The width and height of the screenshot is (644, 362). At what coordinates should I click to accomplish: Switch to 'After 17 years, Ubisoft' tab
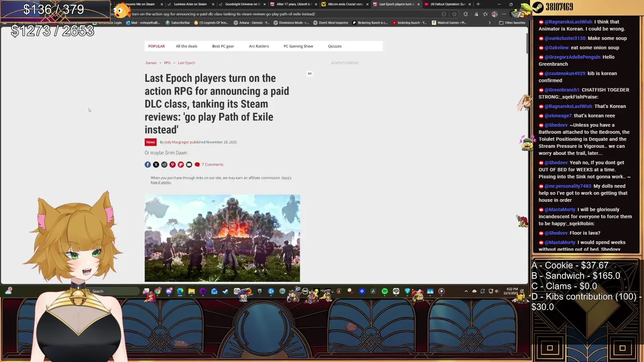[x=293, y=4]
